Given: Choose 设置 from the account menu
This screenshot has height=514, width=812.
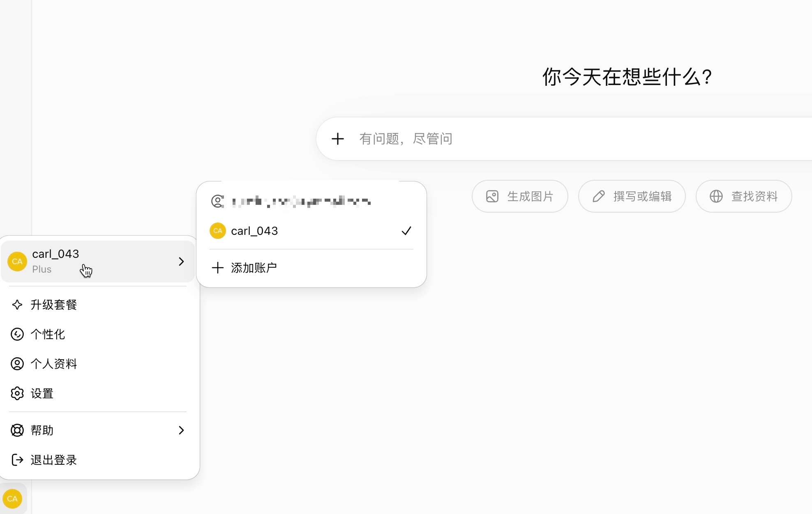Looking at the screenshot, I should click(x=98, y=393).
